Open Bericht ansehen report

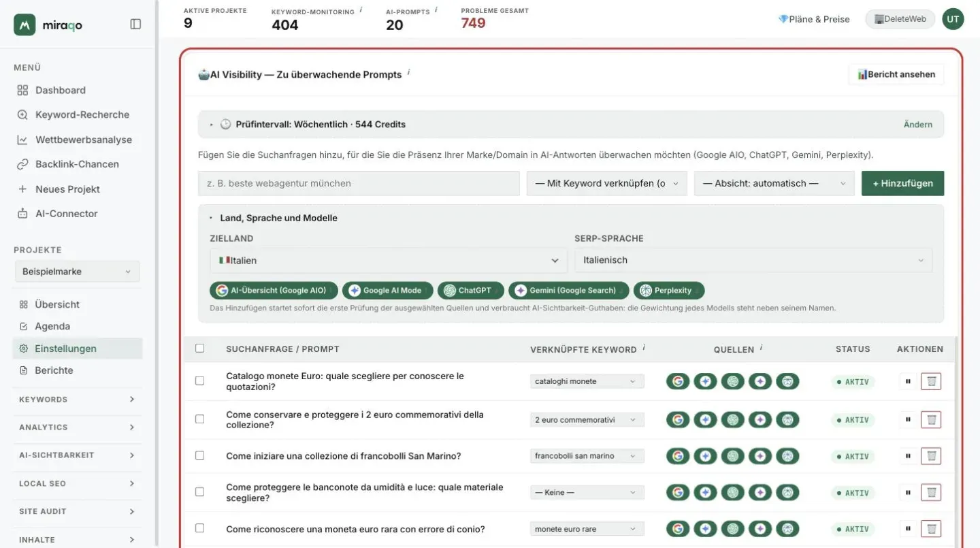[896, 74]
